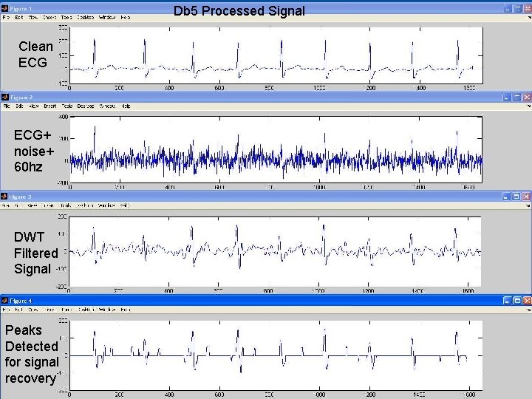Open the Window menu in Figure 1
The height and width of the screenshot is (399, 532).
(x=107, y=17)
